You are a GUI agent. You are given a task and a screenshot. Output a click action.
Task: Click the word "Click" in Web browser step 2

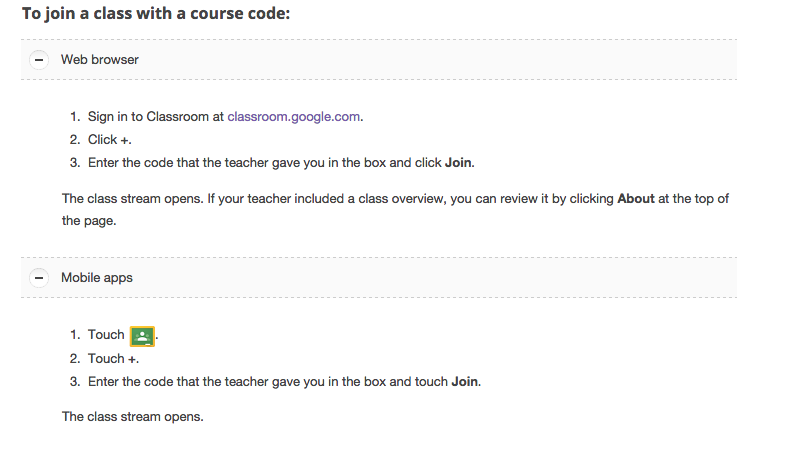click(102, 140)
